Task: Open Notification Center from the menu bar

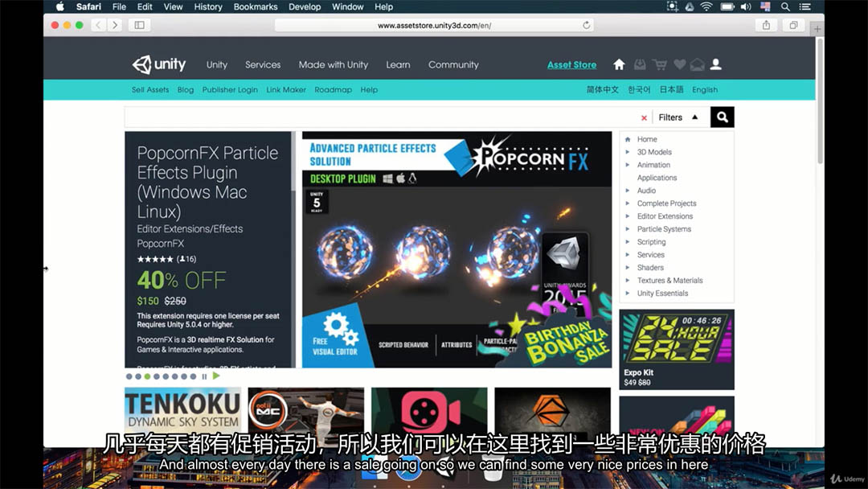Action: (805, 6)
